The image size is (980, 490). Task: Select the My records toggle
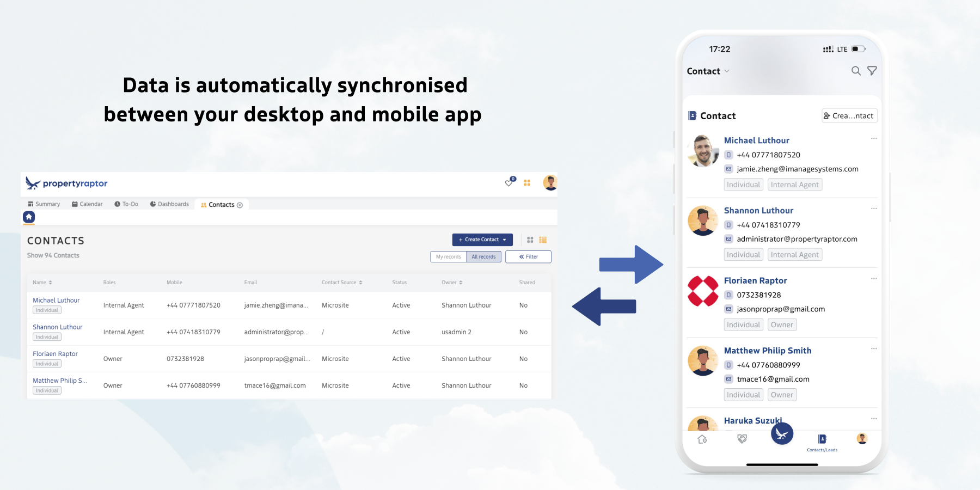[x=448, y=257]
